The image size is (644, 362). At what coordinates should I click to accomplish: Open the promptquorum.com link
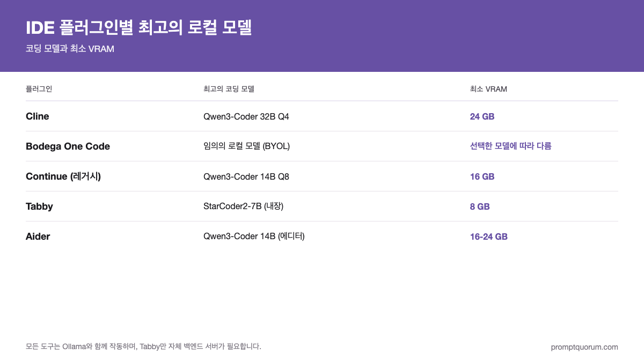tap(584, 347)
